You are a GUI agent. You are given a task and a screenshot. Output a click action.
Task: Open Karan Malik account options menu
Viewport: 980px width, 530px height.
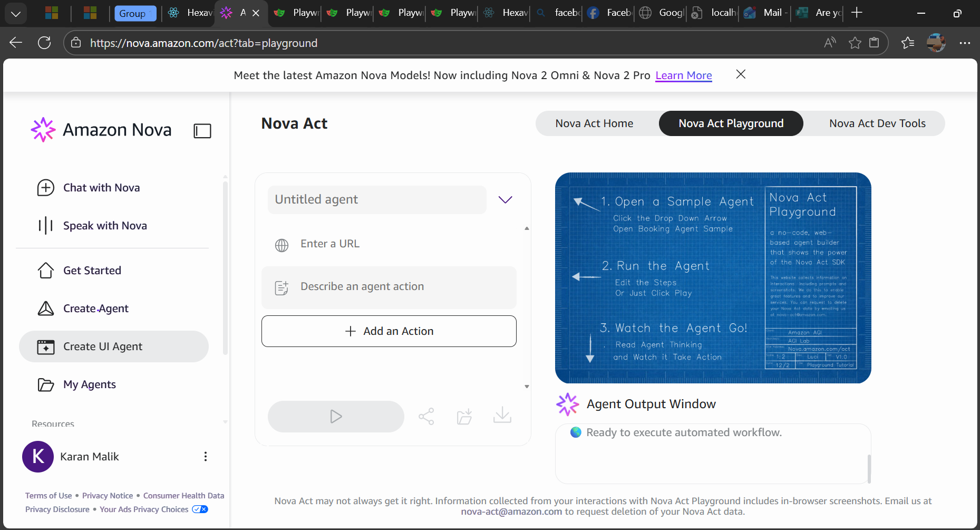coord(206,457)
